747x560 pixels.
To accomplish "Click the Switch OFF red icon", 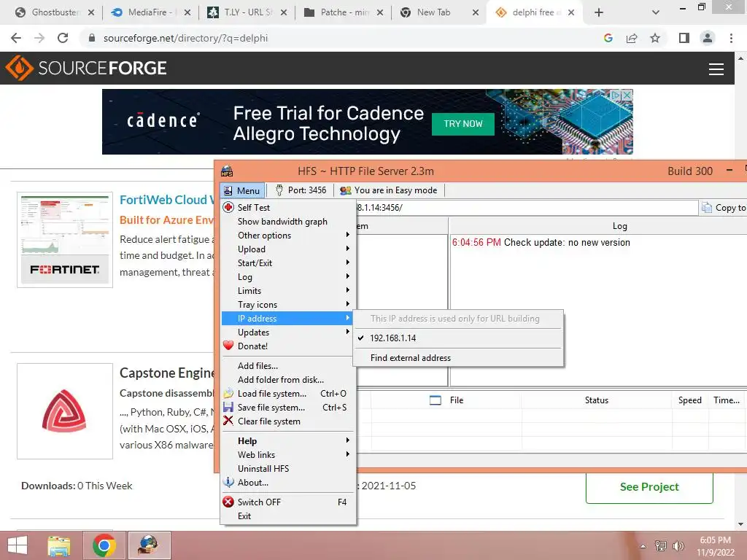I will pos(228,502).
